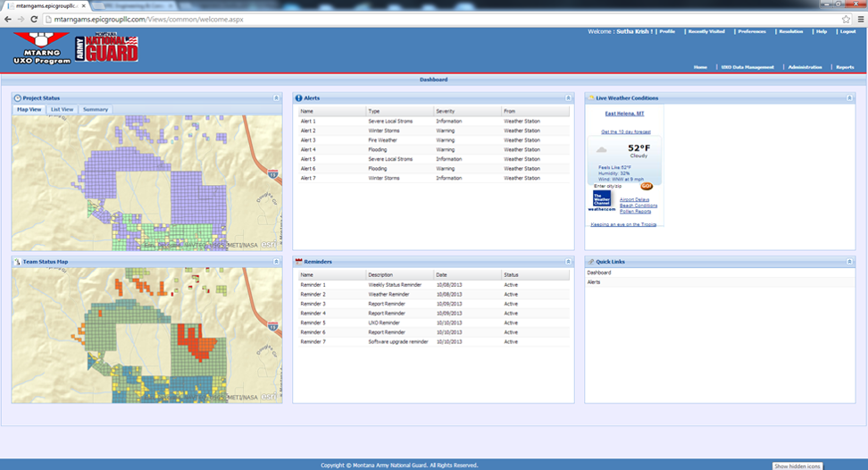Viewport: 868px width, 470px height.
Task: Switch to the Summary tab
Action: tap(96, 110)
